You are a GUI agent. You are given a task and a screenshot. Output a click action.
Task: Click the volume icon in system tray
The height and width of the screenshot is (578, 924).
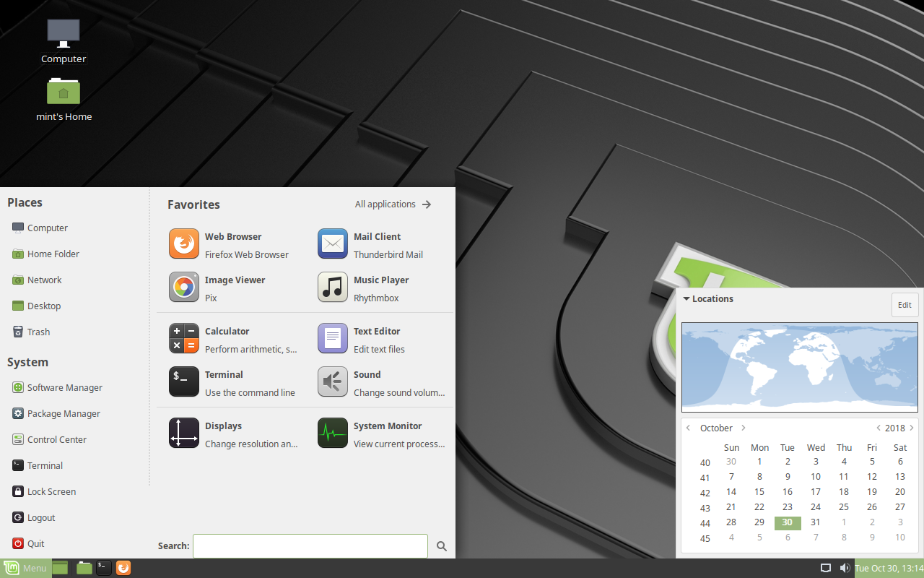pos(845,568)
